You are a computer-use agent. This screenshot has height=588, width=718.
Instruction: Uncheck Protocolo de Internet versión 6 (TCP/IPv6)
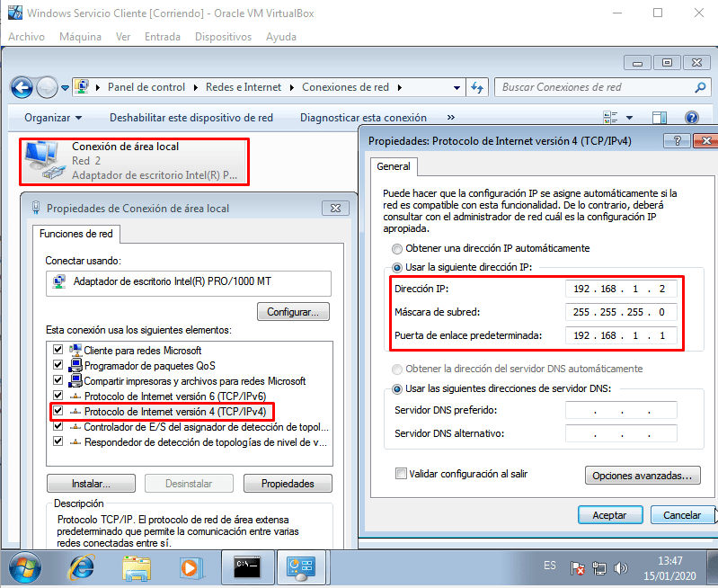tap(58, 396)
